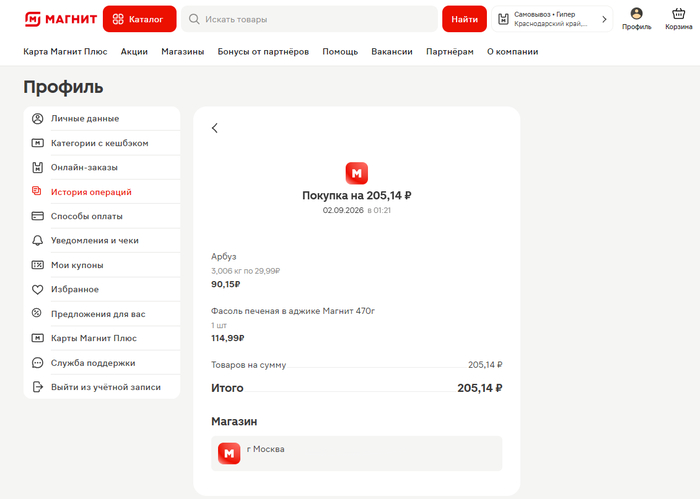Click the exit icon for Выйти из учётной записи
Viewport: 700px width, 499px height.
click(38, 387)
